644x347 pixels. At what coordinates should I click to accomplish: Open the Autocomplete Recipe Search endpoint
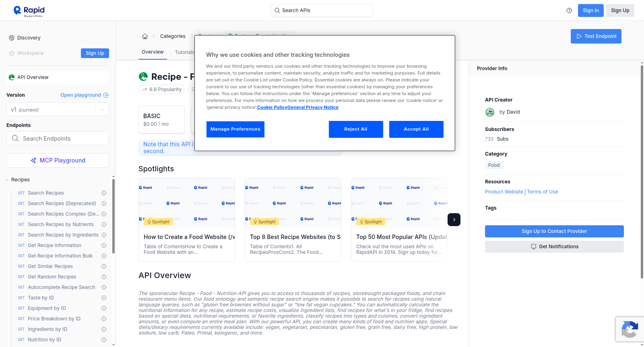coord(62,287)
